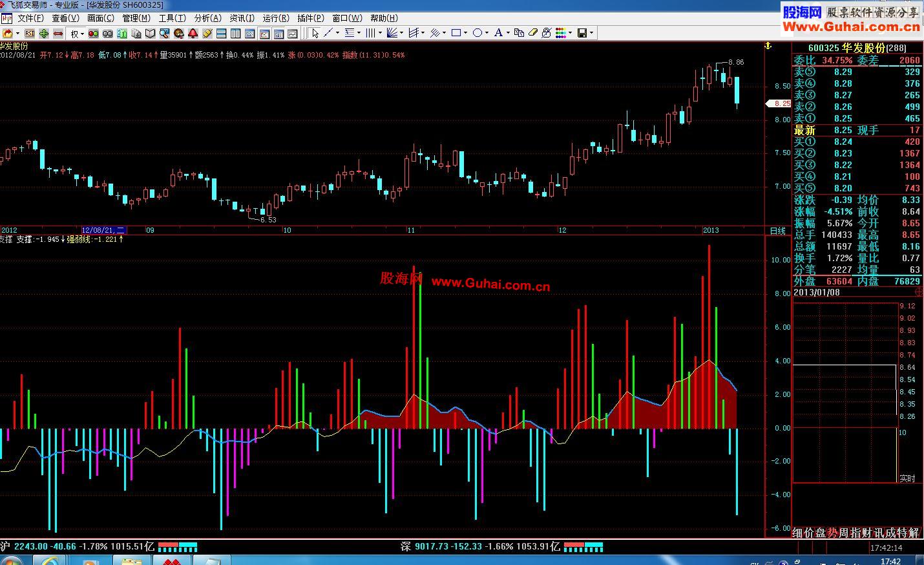Click the red alarm bell icon
Viewport: 924px width, 565px height.
tap(193, 34)
